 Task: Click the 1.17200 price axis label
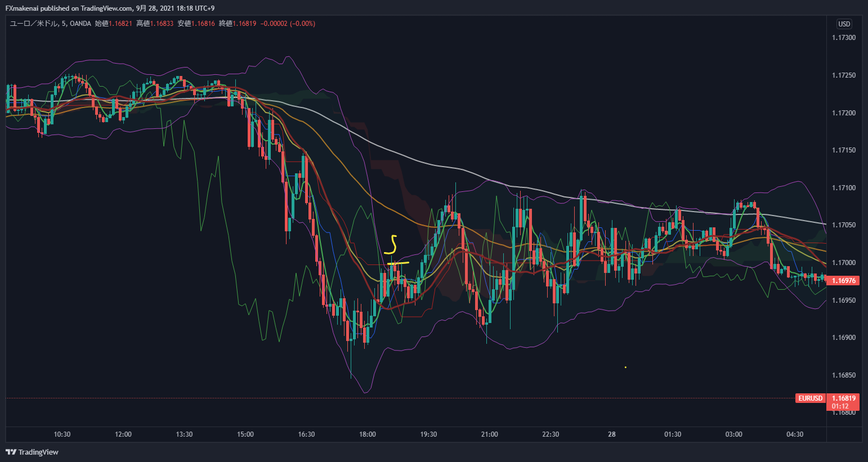[844, 113]
